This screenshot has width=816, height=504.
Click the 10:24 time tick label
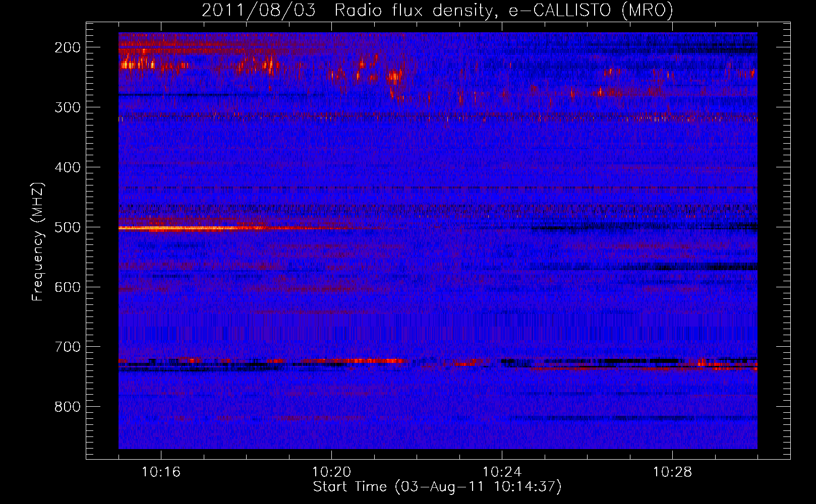[x=502, y=472]
